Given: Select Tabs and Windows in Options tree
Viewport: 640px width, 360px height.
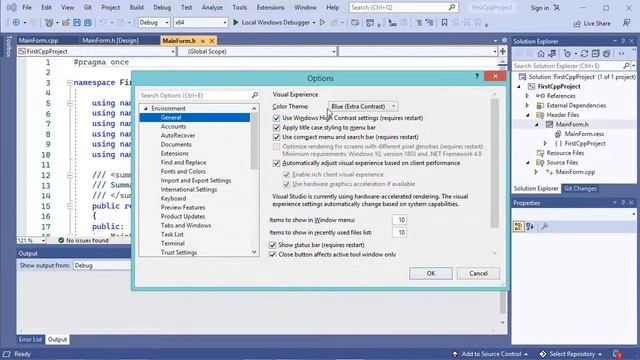Looking at the screenshot, I should click(186, 225).
